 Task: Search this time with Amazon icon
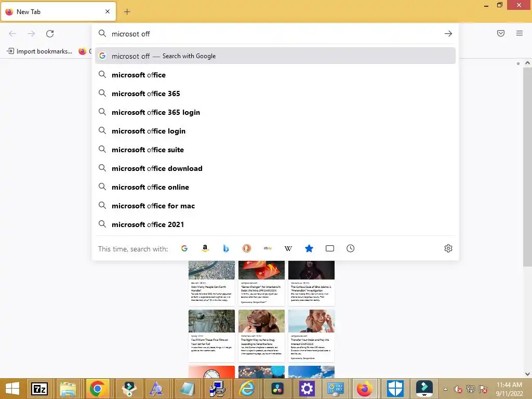coord(205,248)
